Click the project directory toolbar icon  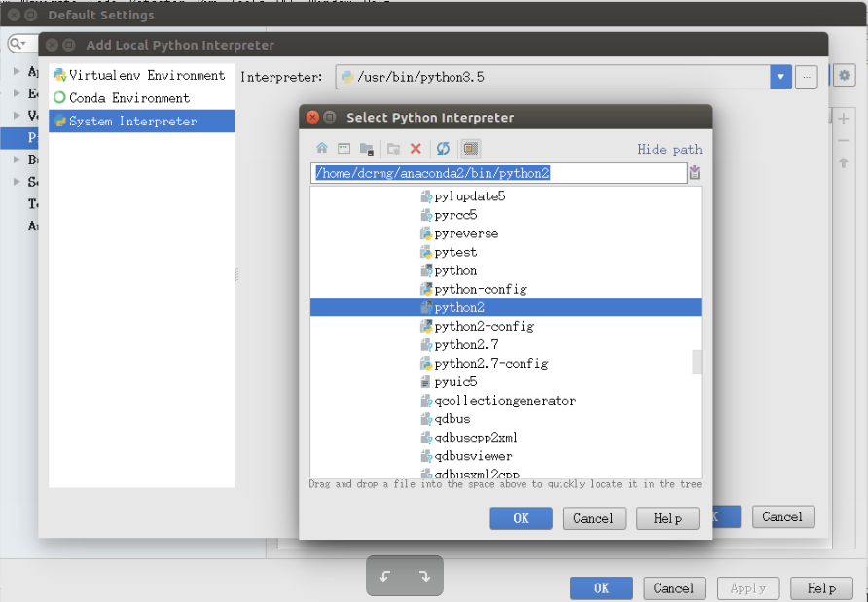click(367, 148)
